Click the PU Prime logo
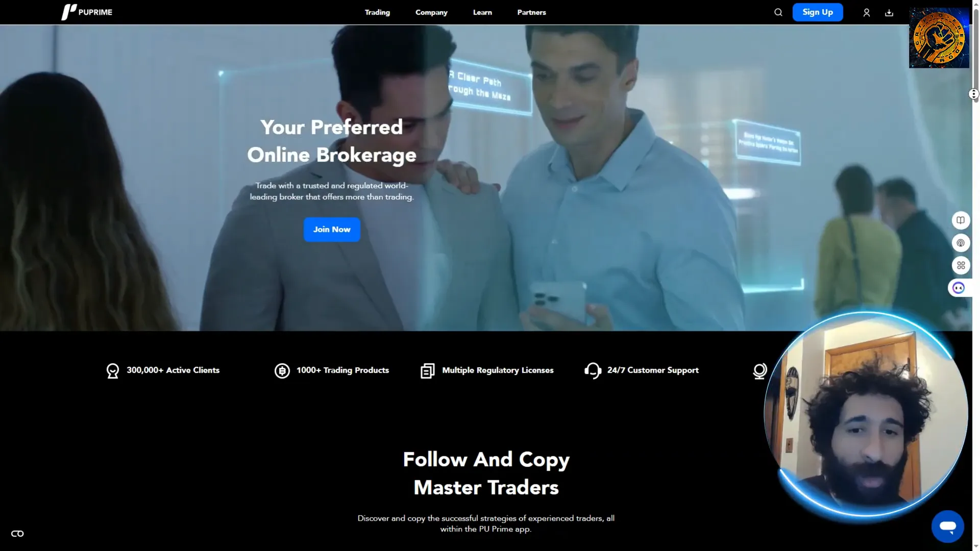This screenshot has height=551, width=980. coord(87,12)
